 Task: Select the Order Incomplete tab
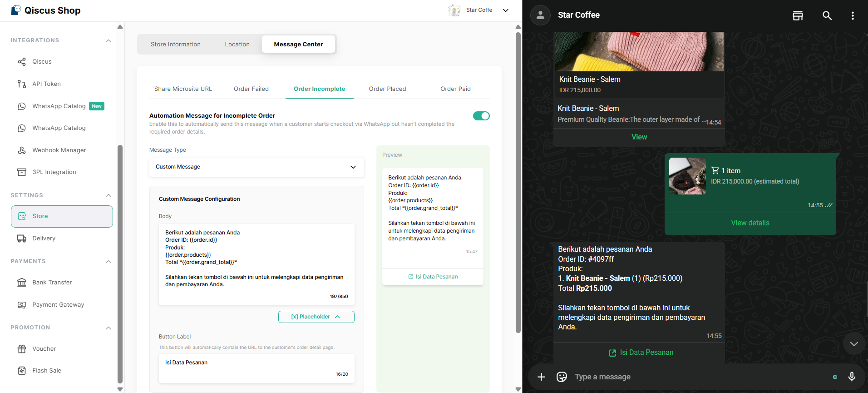coord(319,89)
